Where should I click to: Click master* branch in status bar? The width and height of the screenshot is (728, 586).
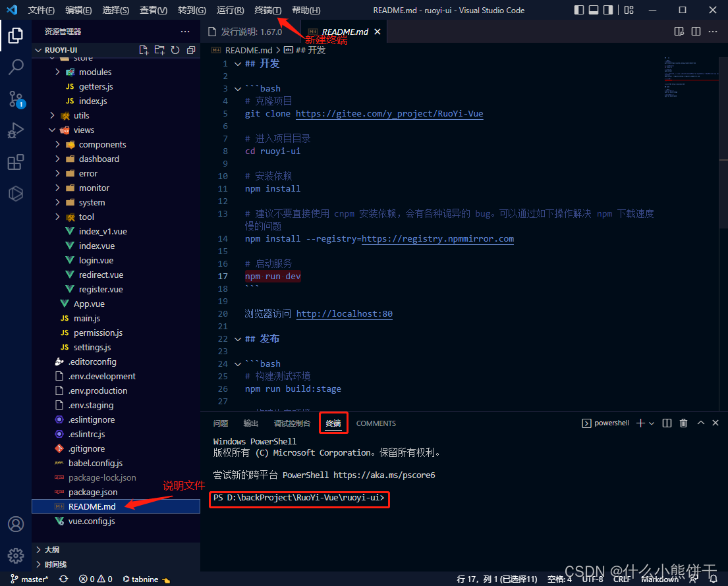29,579
